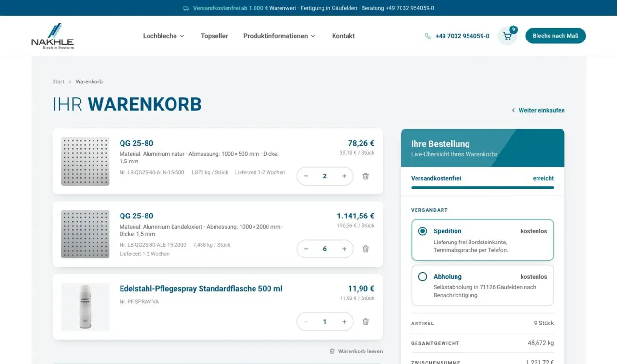Open thumbnail of Aluminium natur QG 25-80

[85, 162]
